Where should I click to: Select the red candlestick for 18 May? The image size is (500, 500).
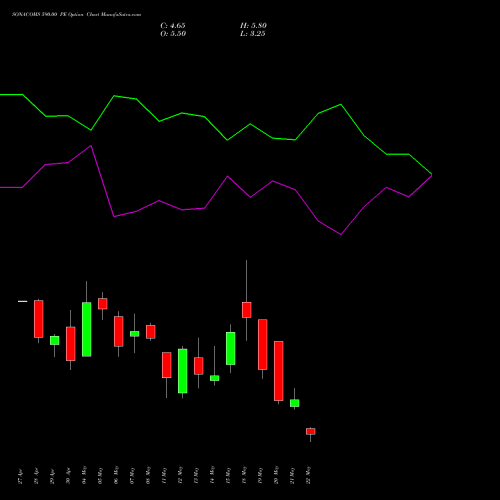coord(247,310)
